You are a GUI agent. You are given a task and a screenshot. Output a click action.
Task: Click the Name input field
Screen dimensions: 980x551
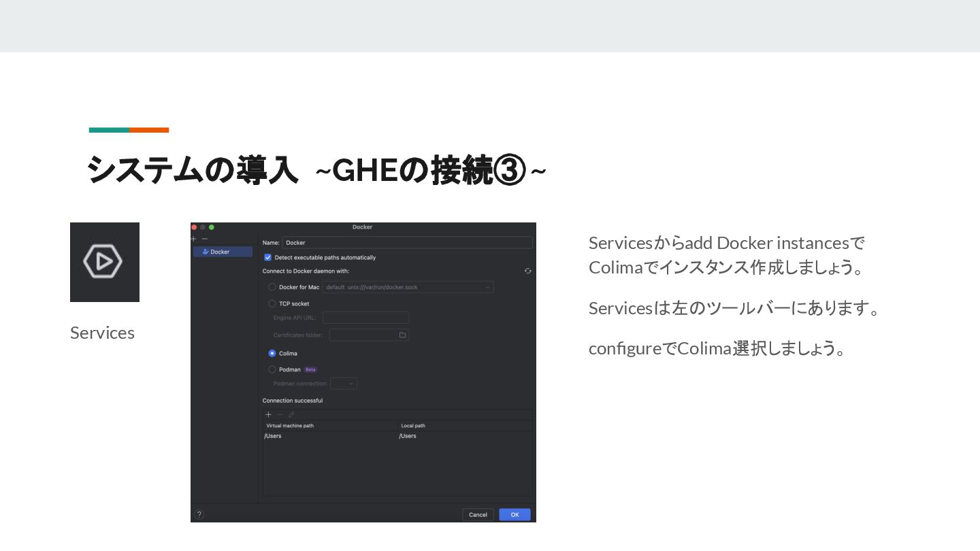[x=407, y=242]
